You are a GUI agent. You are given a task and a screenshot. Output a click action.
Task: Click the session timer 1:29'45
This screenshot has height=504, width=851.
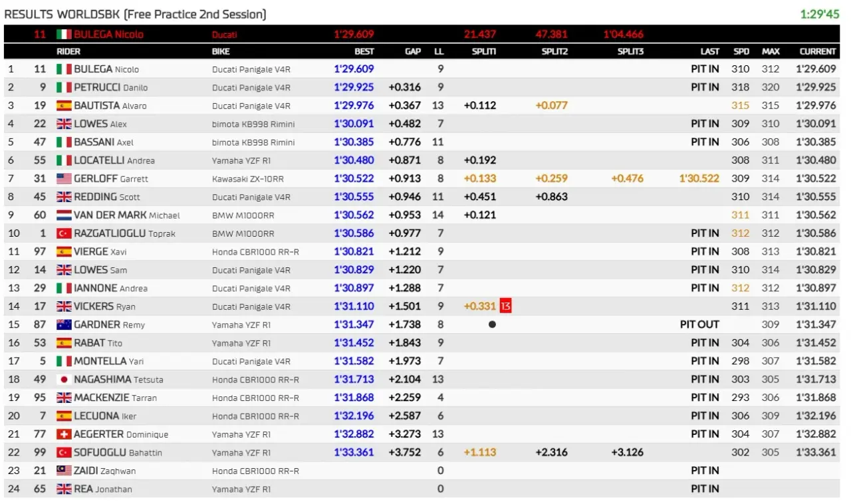(x=820, y=13)
